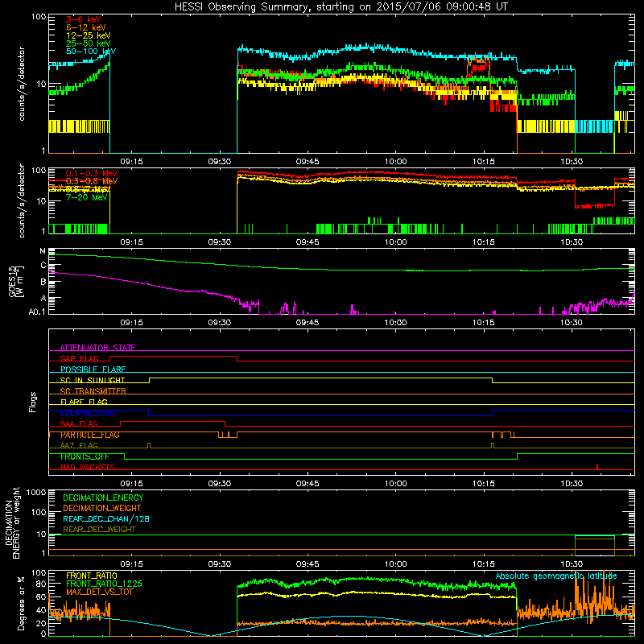
Task: Select the 'C' flare class tick label
Action: 43,266
